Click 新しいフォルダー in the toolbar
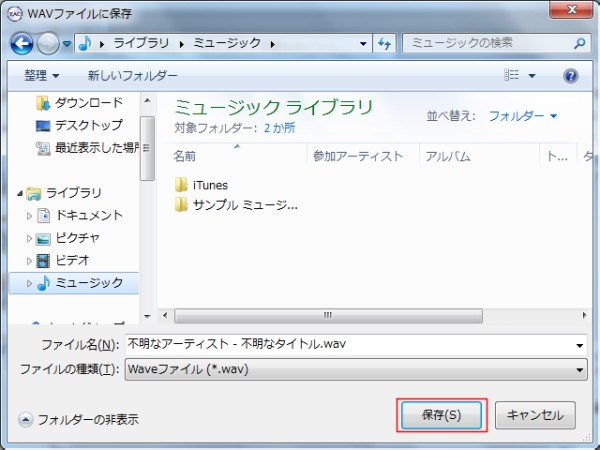 132,76
